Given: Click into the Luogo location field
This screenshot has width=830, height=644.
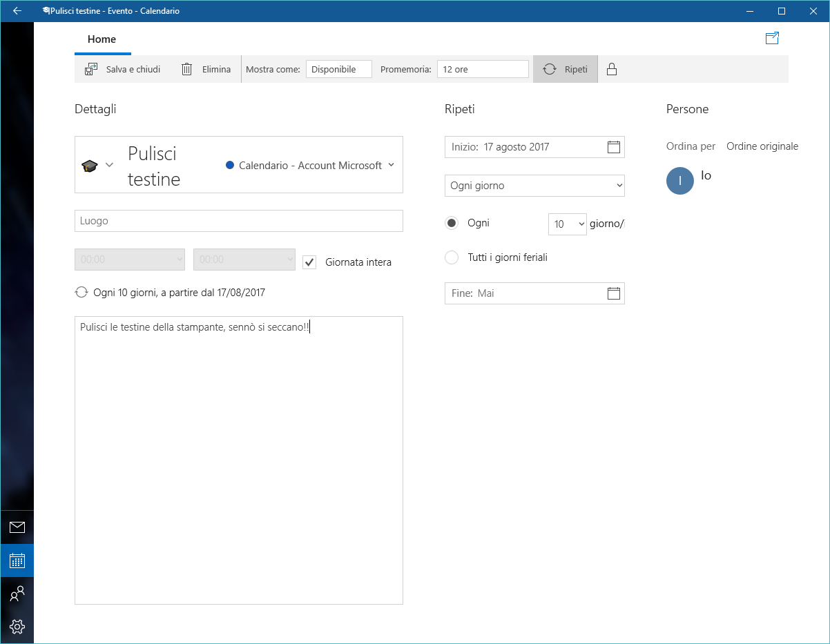Looking at the screenshot, I should click(239, 221).
